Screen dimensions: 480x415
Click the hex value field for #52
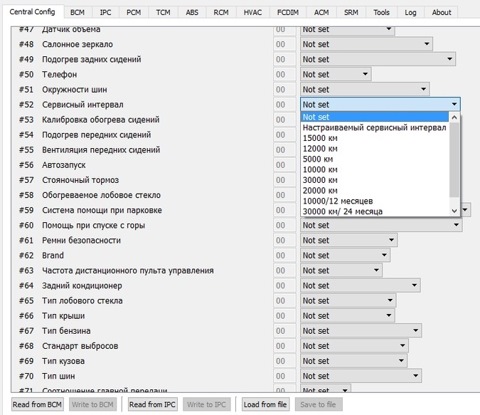click(284, 105)
